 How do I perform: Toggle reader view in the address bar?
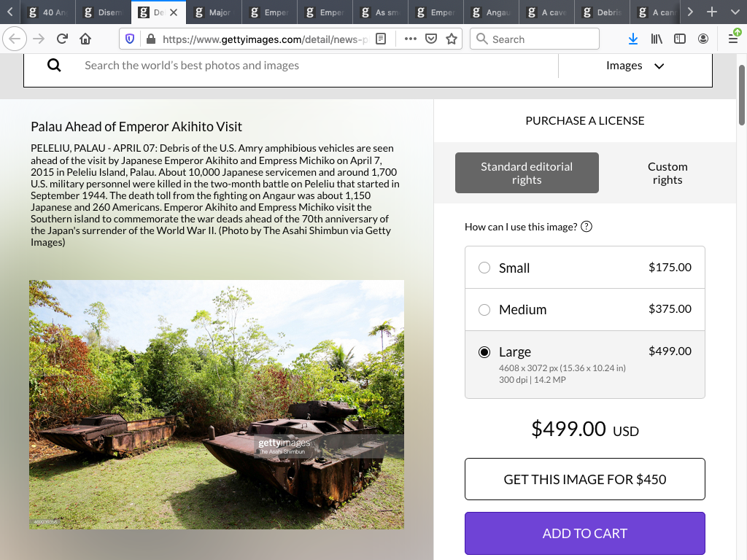tap(381, 39)
